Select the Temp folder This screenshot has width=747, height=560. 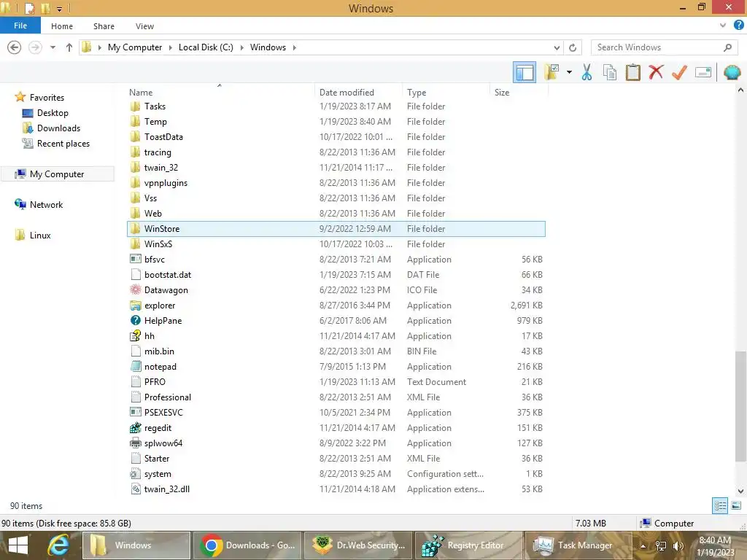336,122
